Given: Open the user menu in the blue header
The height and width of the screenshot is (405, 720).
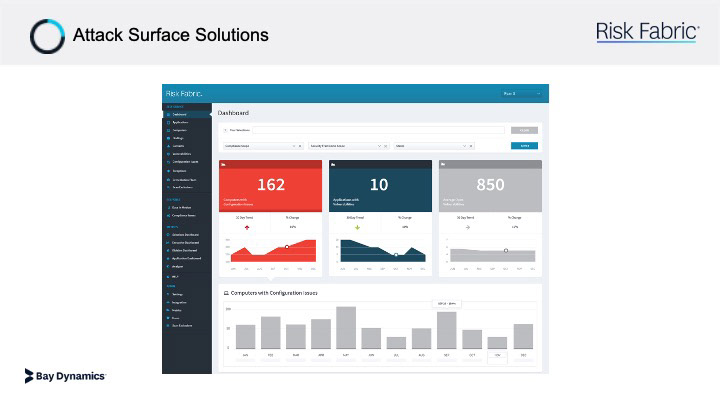Looking at the screenshot, I should click(x=522, y=94).
